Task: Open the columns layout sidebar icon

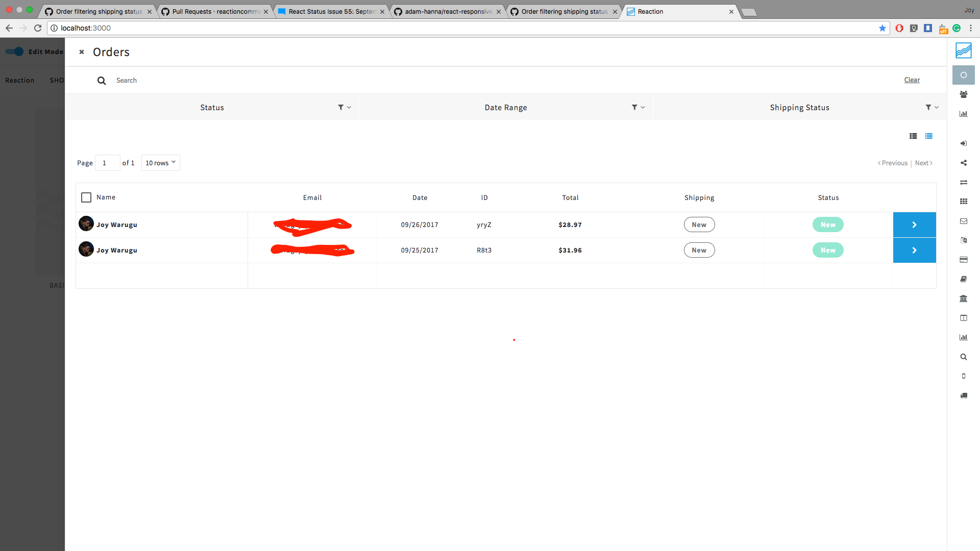Action: coord(963,318)
